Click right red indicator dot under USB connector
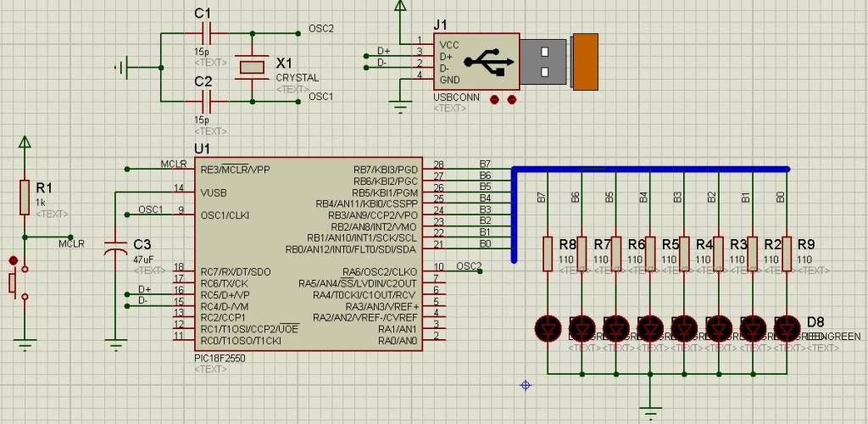The image size is (868, 424). pyautogui.click(x=511, y=99)
